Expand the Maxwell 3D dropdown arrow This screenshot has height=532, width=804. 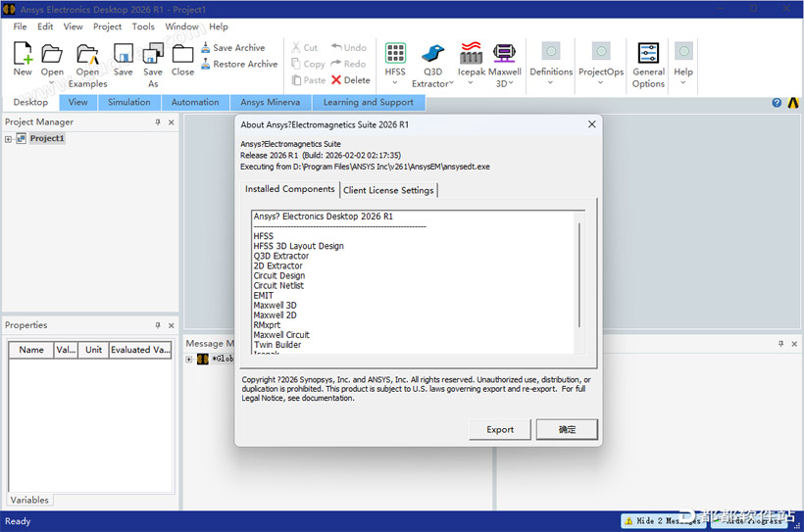pyautogui.click(x=511, y=83)
